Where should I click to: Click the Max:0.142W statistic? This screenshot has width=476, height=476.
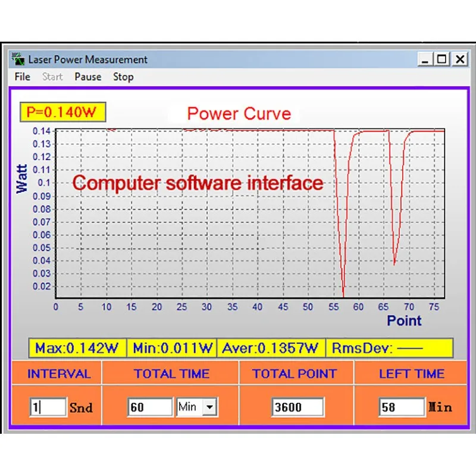point(77,348)
